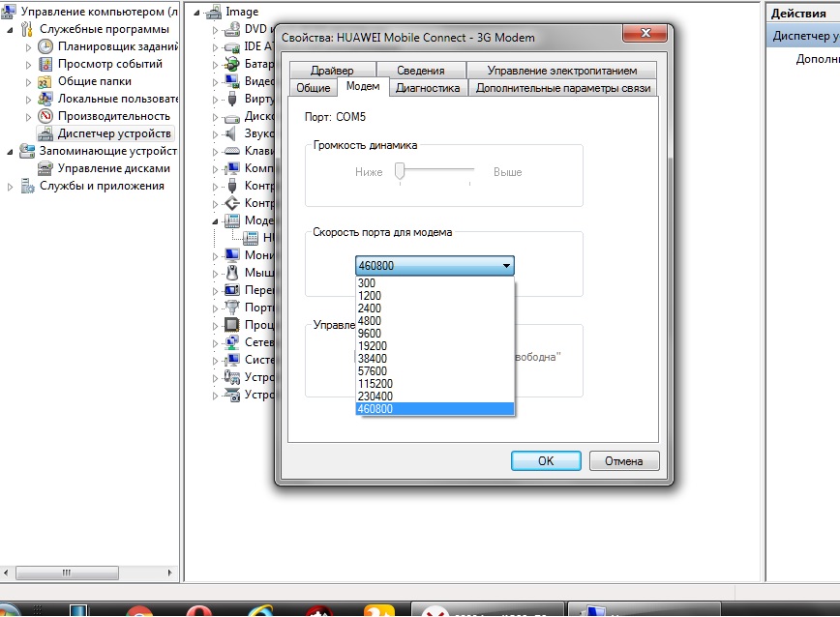Click the IDE ATA controller icon
The height and width of the screenshot is (617, 840).
pos(232,46)
